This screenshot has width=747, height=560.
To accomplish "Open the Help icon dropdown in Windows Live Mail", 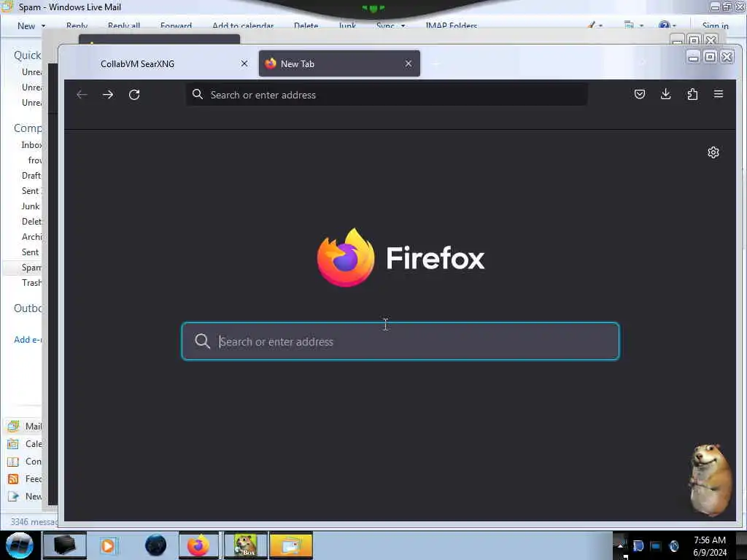I will click(667, 26).
